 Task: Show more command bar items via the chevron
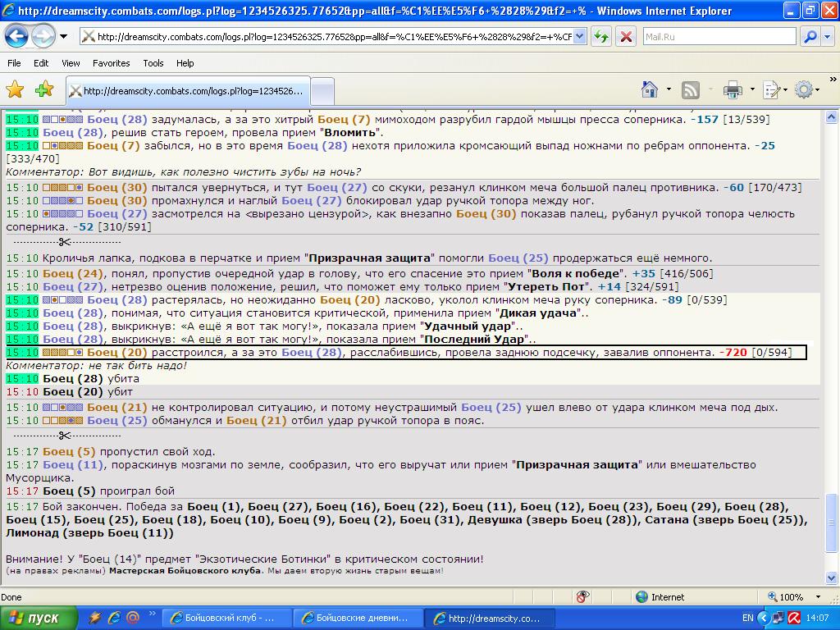point(833,79)
